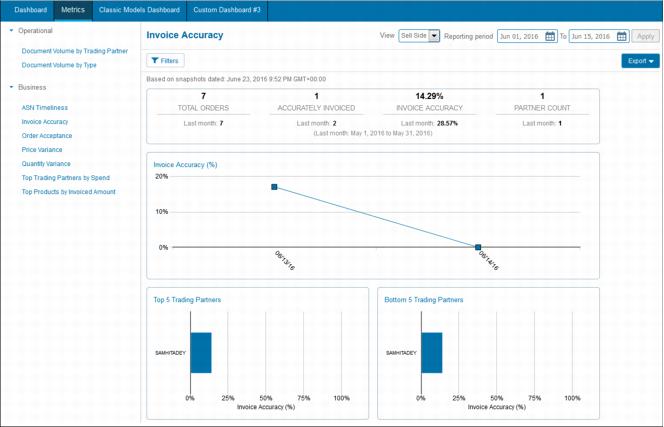Click the 06/14/16 data point marker
The image size is (664, 427).
(x=478, y=247)
